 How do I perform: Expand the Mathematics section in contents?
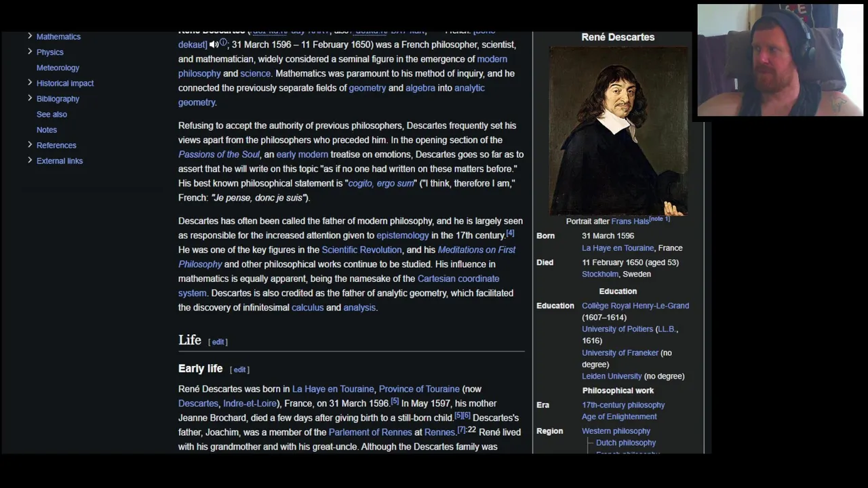tap(30, 36)
